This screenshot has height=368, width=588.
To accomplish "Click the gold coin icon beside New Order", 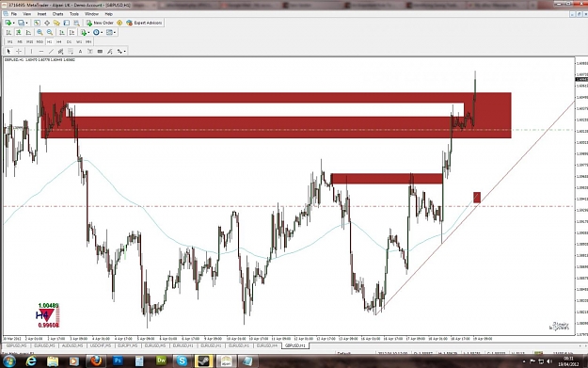I will (x=119, y=23).
